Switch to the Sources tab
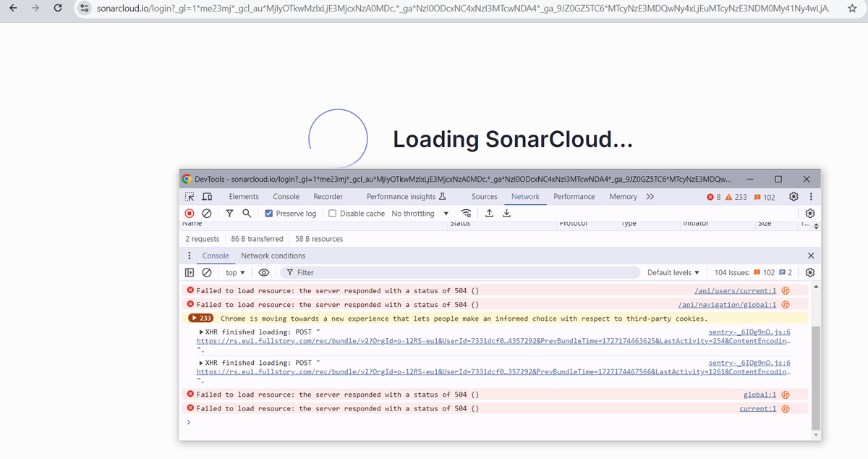The height and width of the screenshot is (459, 868). [x=485, y=197]
